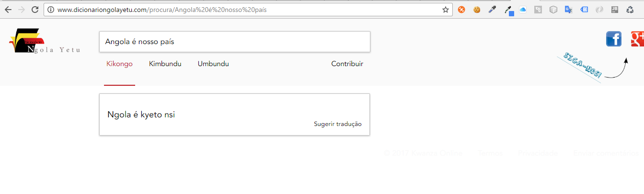Open the Contribuir link
The image size is (644, 194).
[x=347, y=64]
